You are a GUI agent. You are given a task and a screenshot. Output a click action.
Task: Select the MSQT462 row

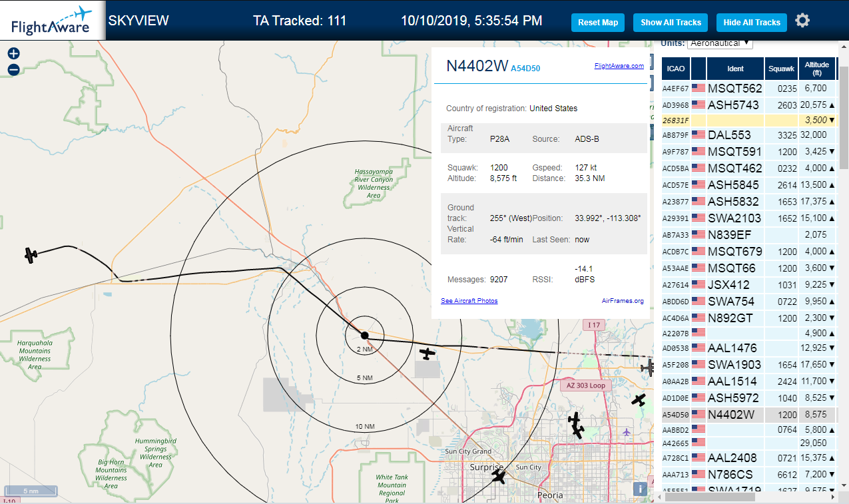point(749,168)
